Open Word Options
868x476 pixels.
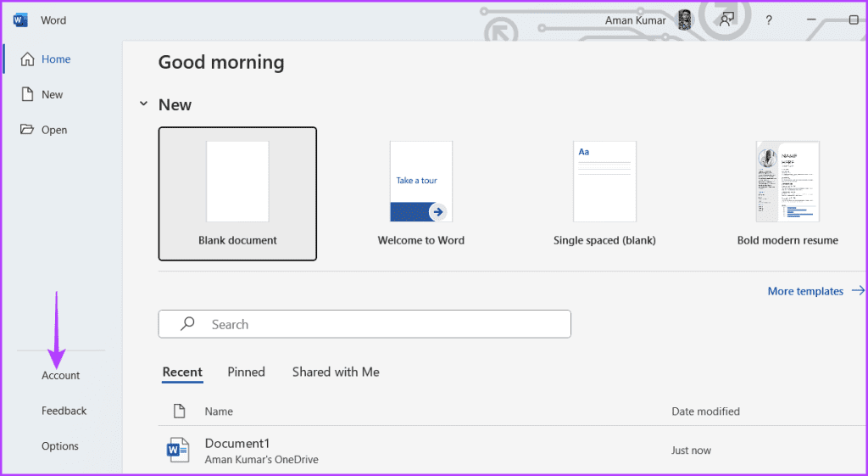[x=60, y=446]
